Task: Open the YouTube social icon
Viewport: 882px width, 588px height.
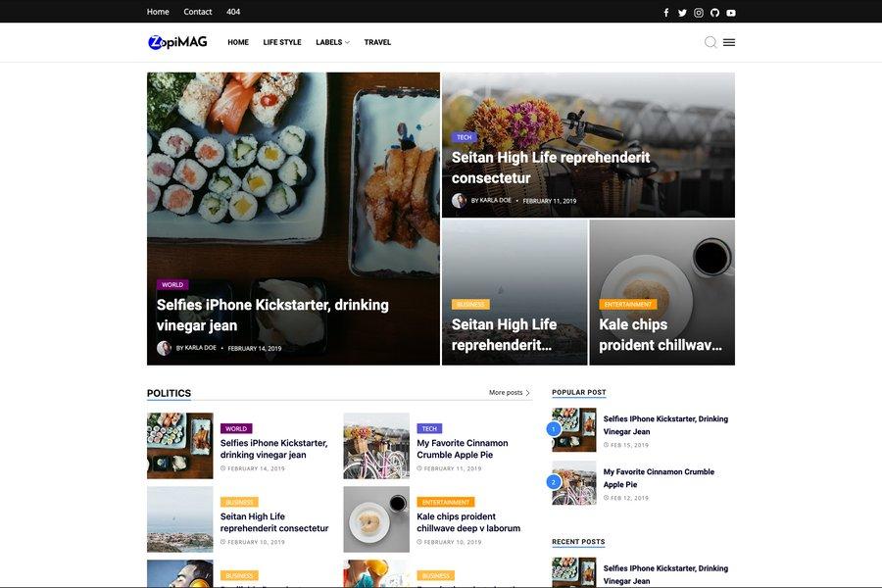Action: [729, 11]
